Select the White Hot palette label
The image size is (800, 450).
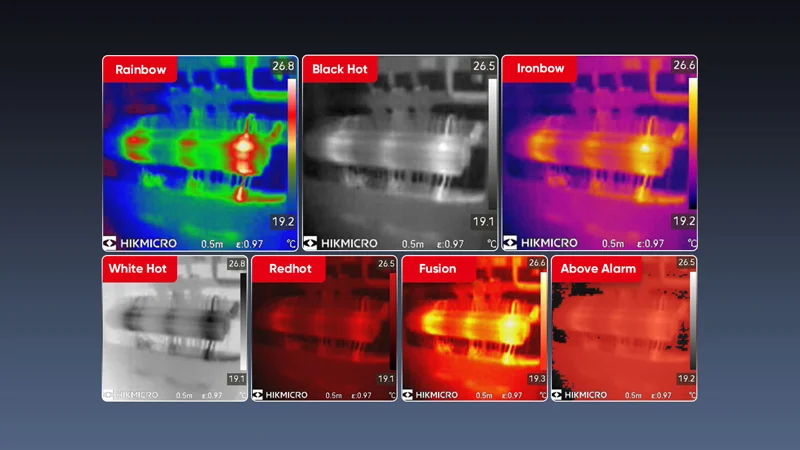click(x=138, y=269)
